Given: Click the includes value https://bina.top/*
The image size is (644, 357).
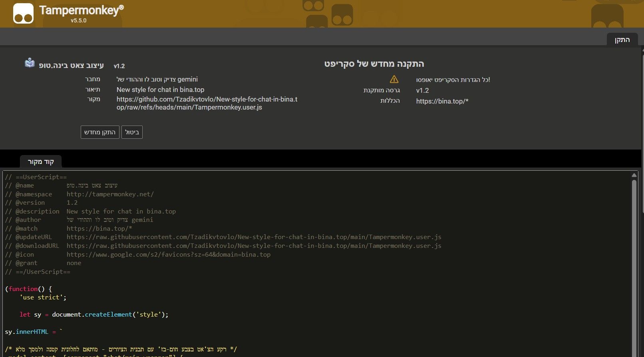Looking at the screenshot, I should point(442,101).
